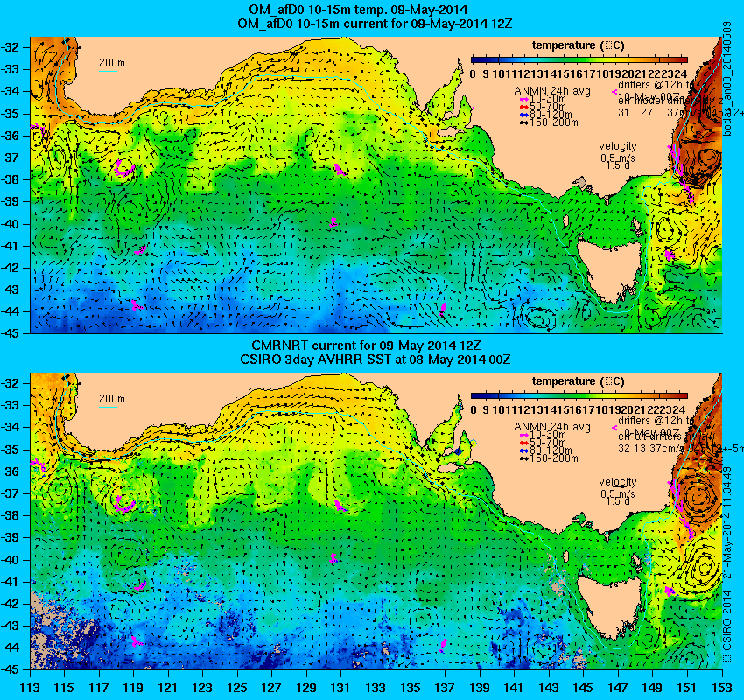This screenshot has height=700, width=744.
Task: Click 'temperature (°C)' label in top panel
Action: pyautogui.click(x=579, y=45)
